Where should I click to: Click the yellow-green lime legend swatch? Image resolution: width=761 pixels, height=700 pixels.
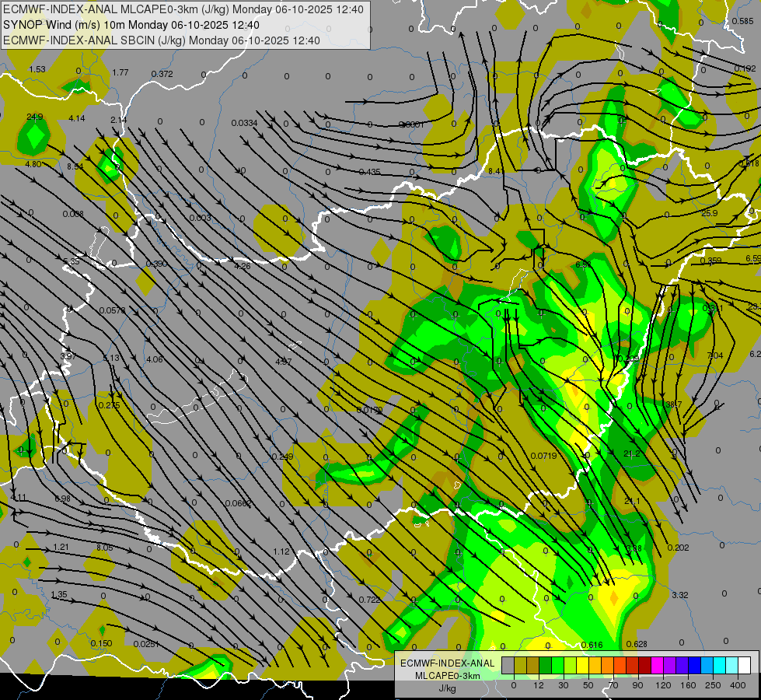click(570, 666)
